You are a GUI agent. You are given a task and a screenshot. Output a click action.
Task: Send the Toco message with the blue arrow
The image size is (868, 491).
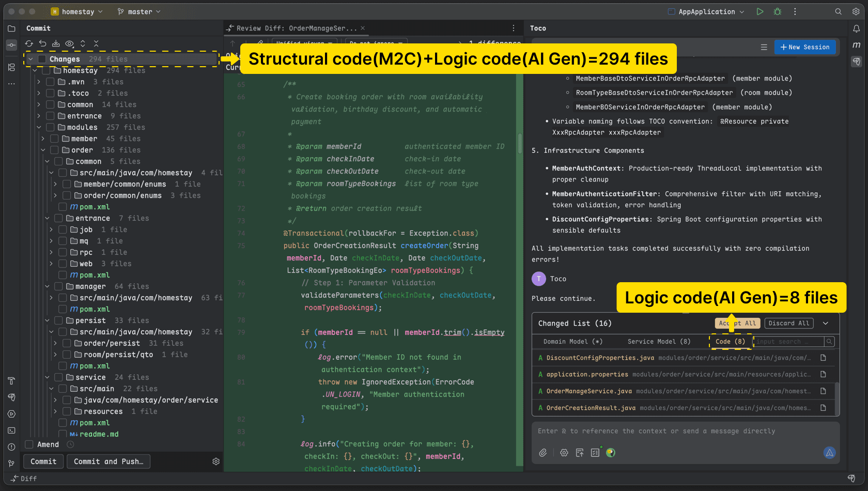point(829,453)
